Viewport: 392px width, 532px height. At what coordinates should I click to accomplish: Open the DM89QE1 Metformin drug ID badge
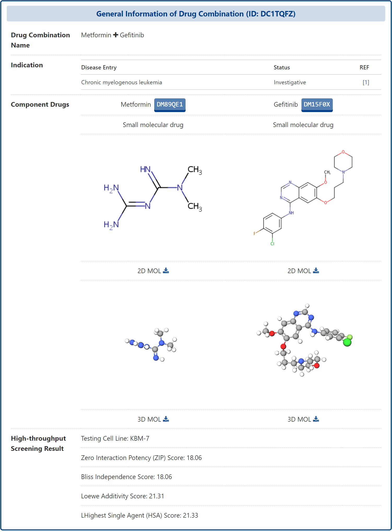[x=170, y=105]
